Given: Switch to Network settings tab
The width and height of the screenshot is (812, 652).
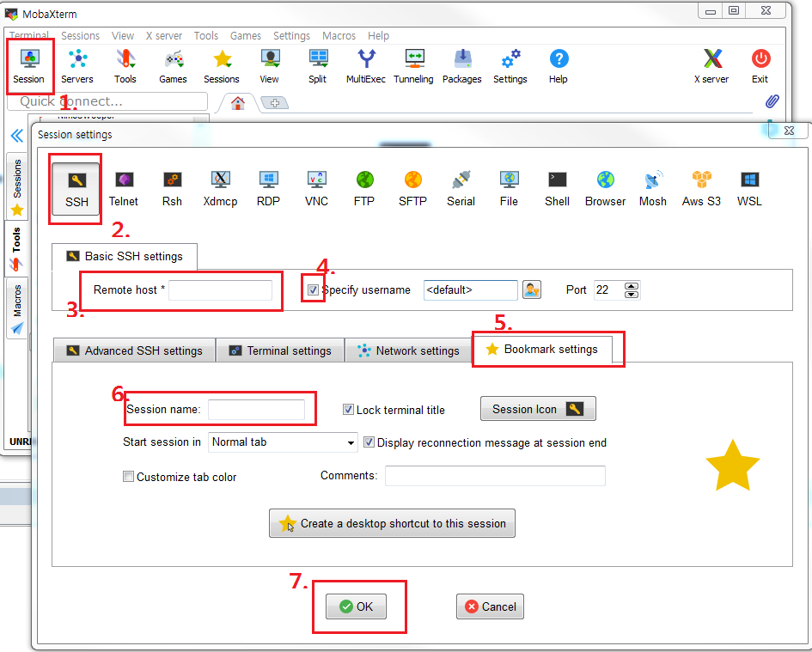Looking at the screenshot, I should pos(408,350).
